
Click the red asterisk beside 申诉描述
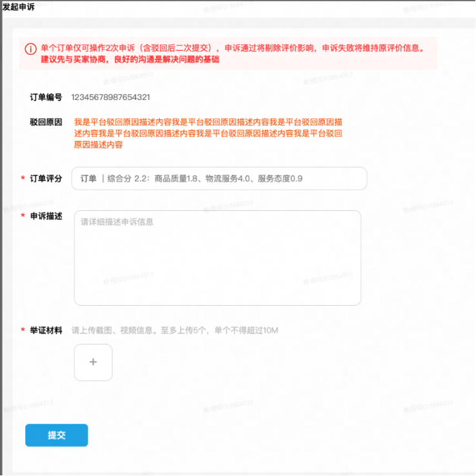(23, 217)
